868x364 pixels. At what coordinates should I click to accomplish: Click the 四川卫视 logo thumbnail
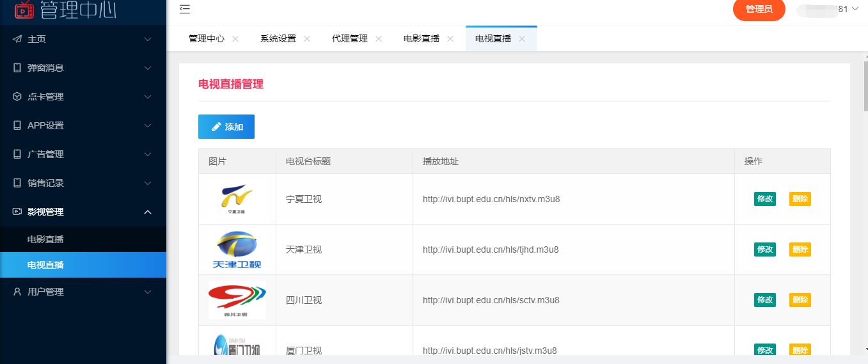coord(237,300)
